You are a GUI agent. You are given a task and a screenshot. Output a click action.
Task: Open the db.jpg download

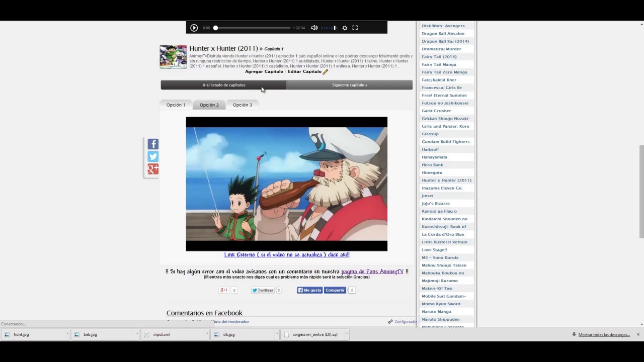243,334
